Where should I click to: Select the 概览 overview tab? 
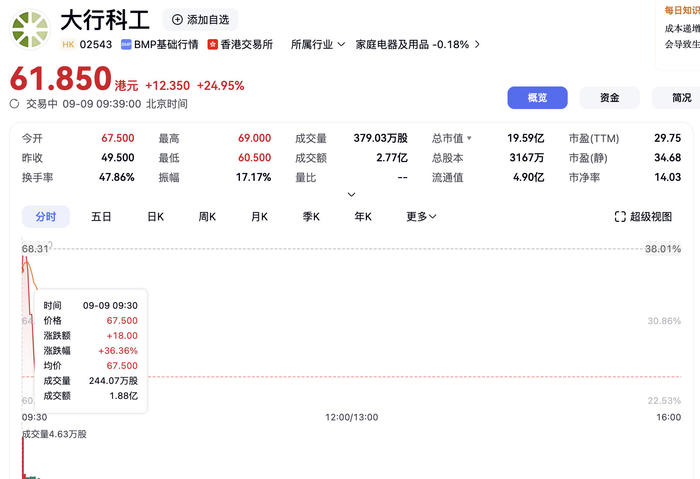[x=537, y=97]
